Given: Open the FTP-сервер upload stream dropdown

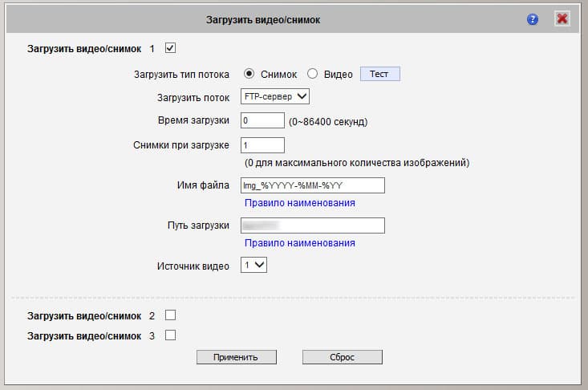Looking at the screenshot, I should point(275,97).
